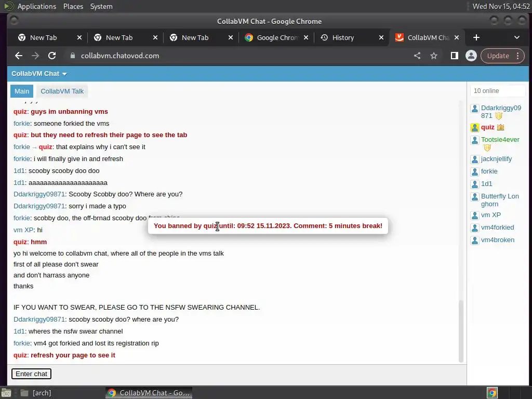Open the side panel icon in Chrome toolbar
Viewport: 532px width, 399px height.
point(454,56)
